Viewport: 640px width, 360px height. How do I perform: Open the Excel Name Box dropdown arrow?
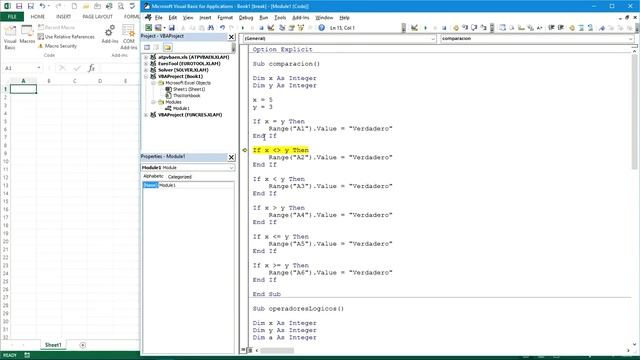(39, 68)
